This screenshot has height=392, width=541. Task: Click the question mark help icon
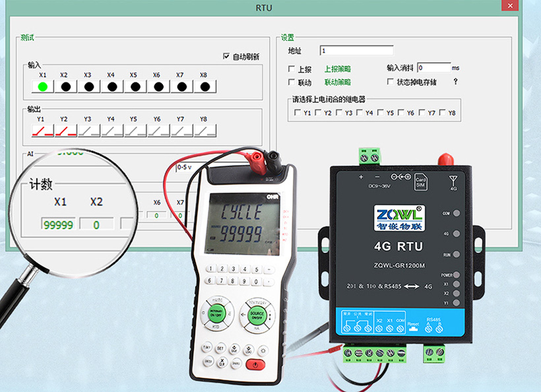click(x=455, y=82)
